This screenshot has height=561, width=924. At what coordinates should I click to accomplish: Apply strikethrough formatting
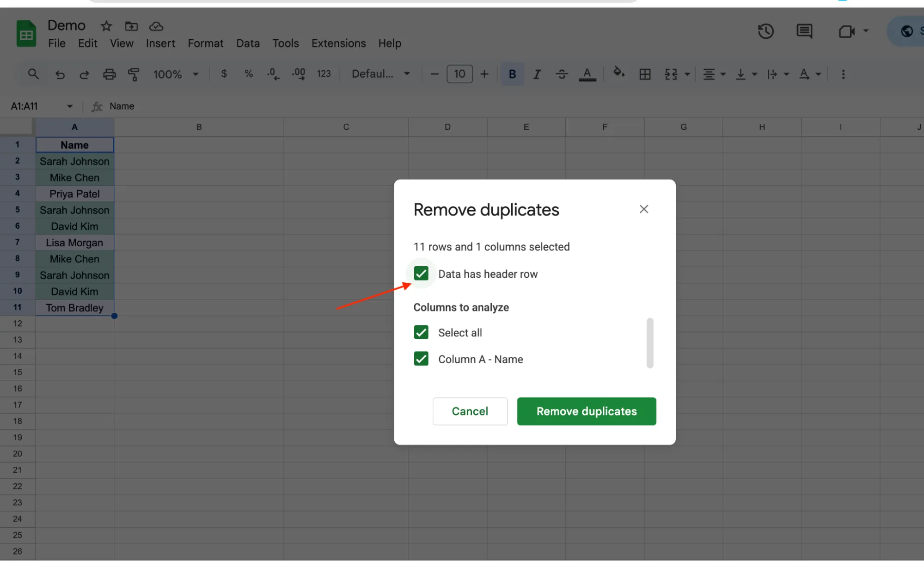click(x=562, y=74)
